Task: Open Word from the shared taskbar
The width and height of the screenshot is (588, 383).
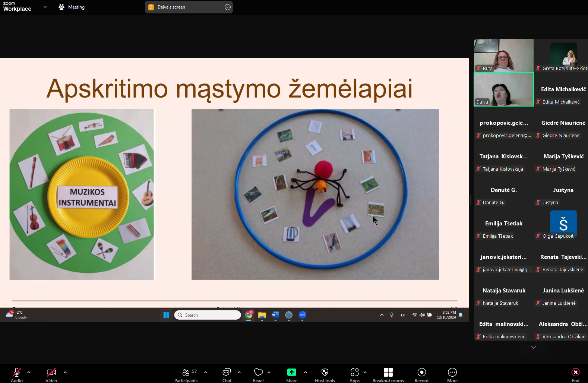Action: (275, 315)
